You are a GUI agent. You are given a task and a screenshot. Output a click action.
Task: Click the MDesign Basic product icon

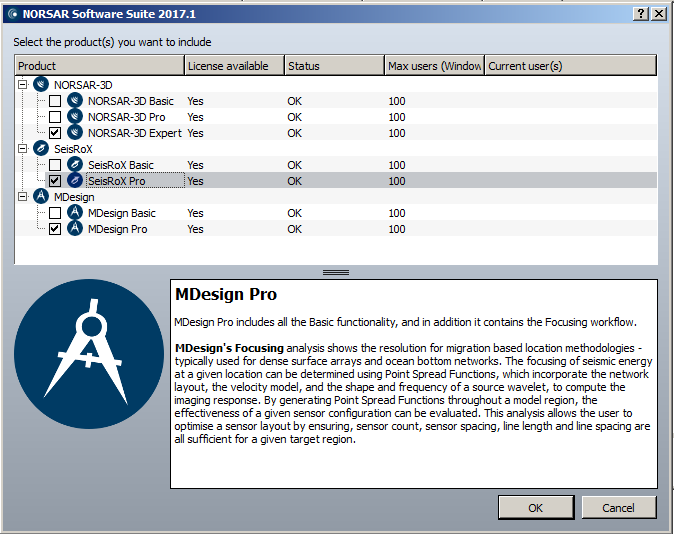point(75,213)
